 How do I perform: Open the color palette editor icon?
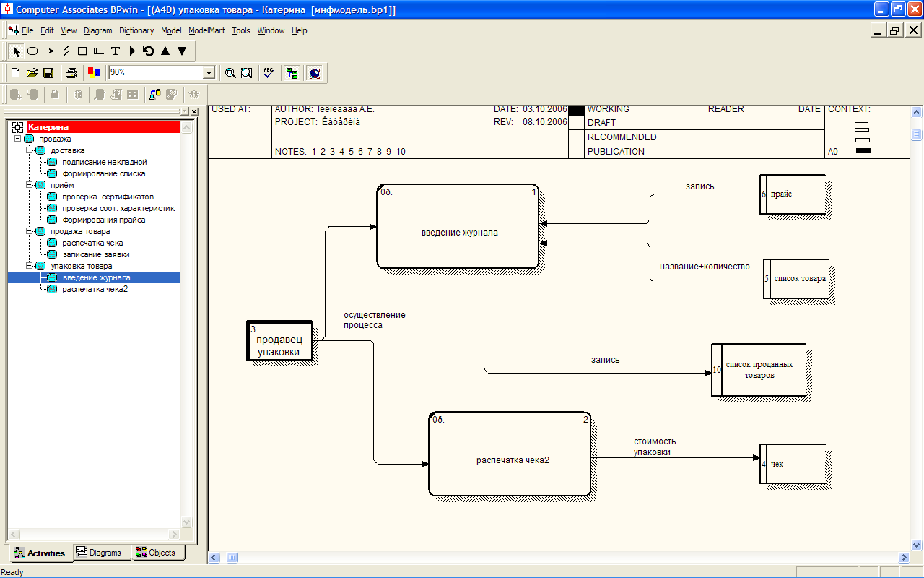(x=93, y=73)
